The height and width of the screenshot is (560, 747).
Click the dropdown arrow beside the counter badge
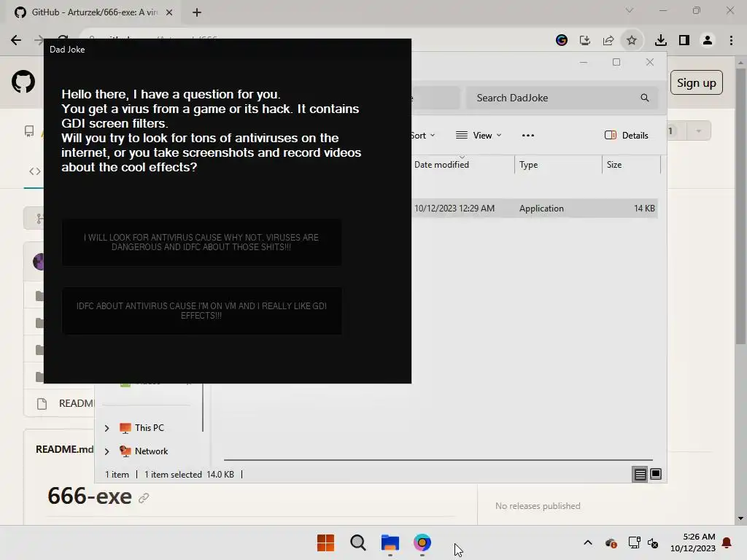[x=698, y=131]
